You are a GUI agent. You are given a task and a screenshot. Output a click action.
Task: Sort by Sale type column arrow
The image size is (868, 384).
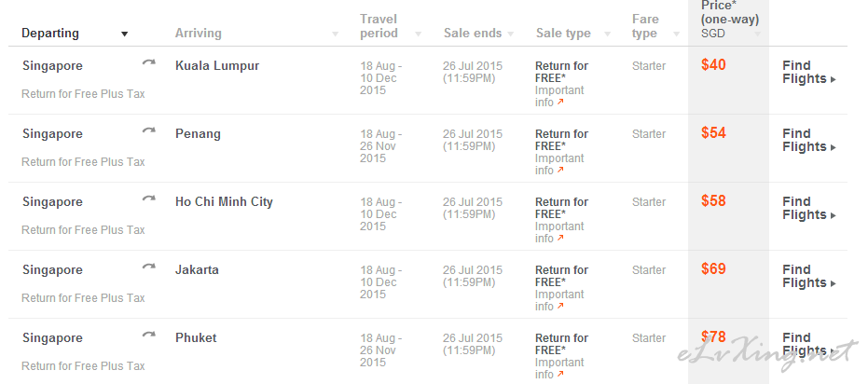(x=607, y=34)
